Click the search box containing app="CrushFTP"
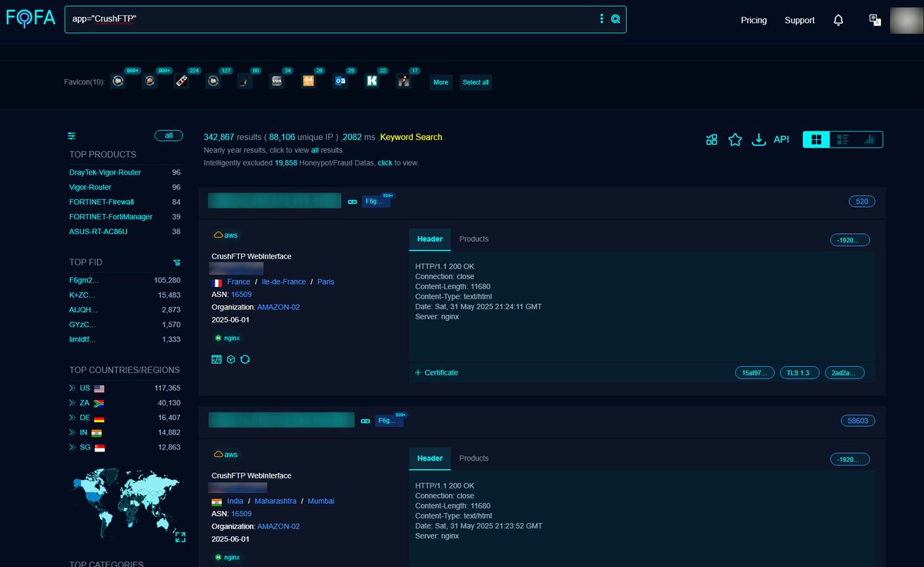The image size is (924, 567). (345, 19)
